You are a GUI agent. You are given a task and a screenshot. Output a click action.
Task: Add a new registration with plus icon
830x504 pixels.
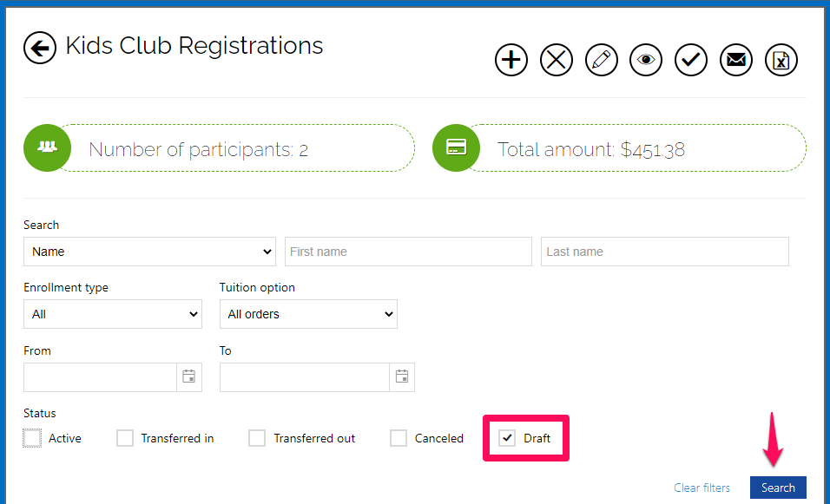511,60
